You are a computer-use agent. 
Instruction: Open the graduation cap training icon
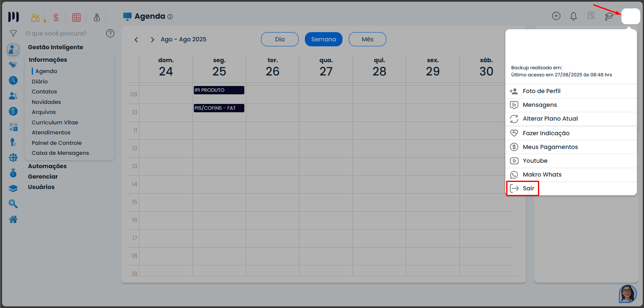[609, 16]
